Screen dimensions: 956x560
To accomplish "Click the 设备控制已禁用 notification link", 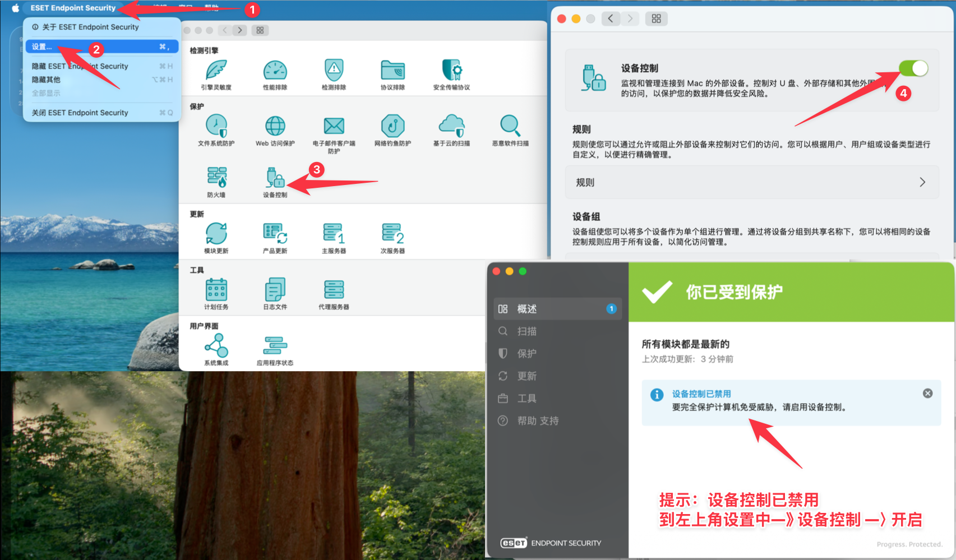I will 701,394.
